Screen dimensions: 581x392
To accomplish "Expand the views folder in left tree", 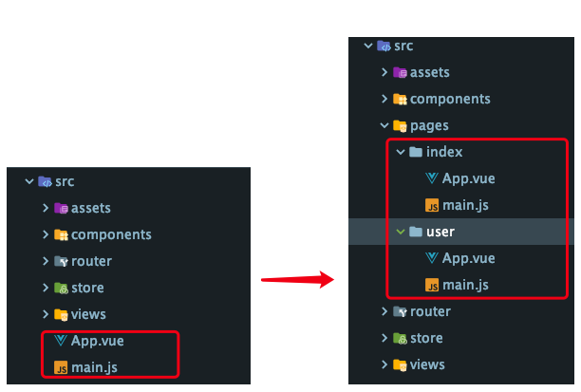I will click(x=46, y=314).
